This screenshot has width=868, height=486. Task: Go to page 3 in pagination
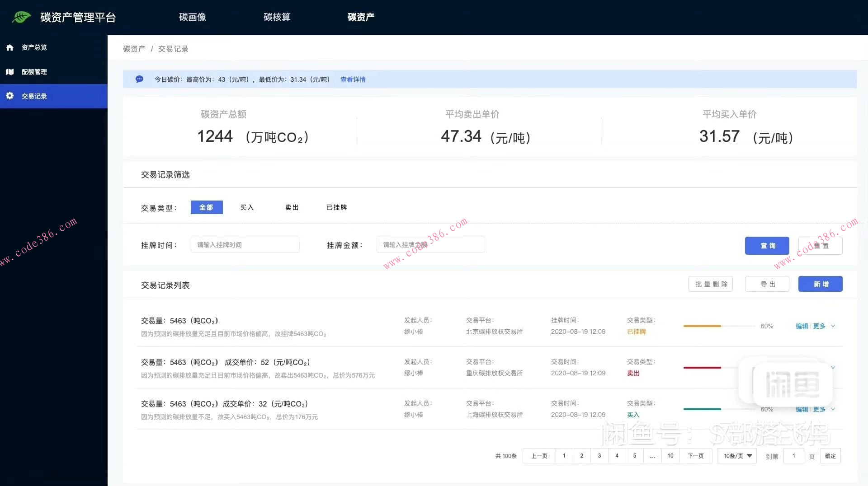click(599, 456)
